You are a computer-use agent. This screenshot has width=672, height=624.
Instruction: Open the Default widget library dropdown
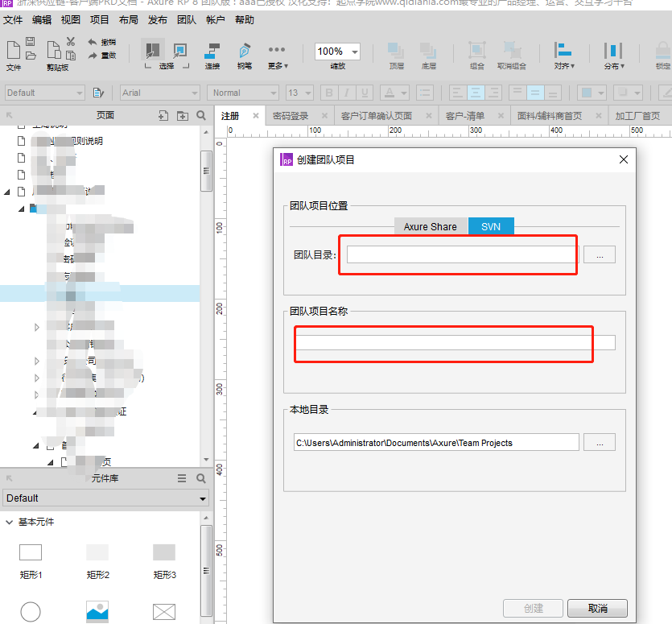point(105,498)
